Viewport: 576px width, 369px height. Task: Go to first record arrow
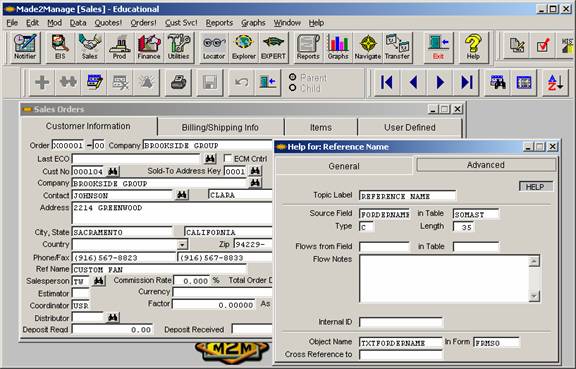coord(386,82)
